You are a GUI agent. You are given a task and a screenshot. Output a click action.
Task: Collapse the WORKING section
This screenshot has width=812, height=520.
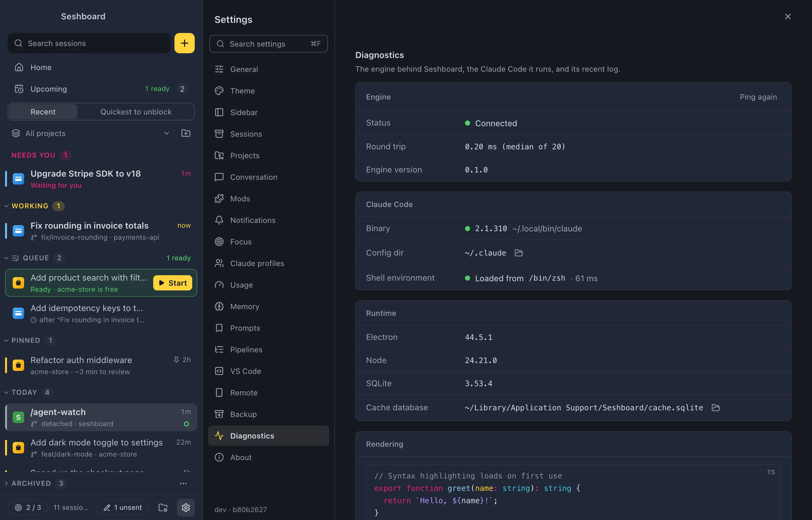6,206
